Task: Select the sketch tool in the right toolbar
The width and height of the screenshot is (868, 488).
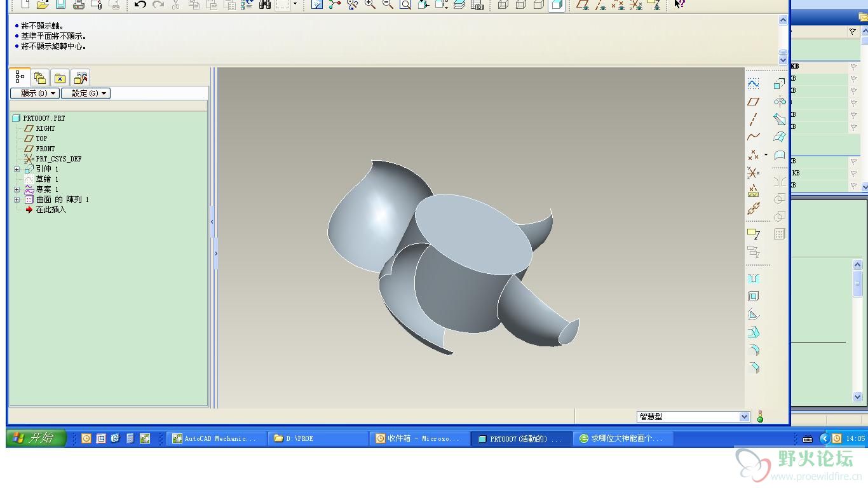Action: pos(754,83)
